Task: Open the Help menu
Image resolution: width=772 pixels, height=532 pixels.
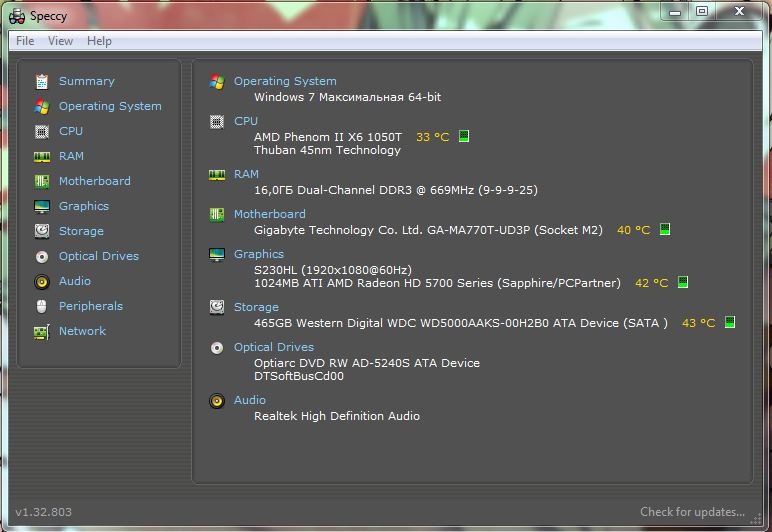Action: tap(99, 41)
